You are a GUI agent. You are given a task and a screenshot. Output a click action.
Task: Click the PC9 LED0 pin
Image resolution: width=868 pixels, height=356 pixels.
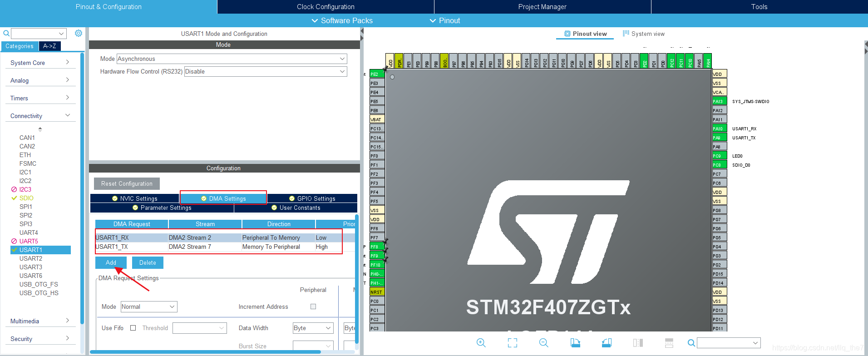coord(720,156)
